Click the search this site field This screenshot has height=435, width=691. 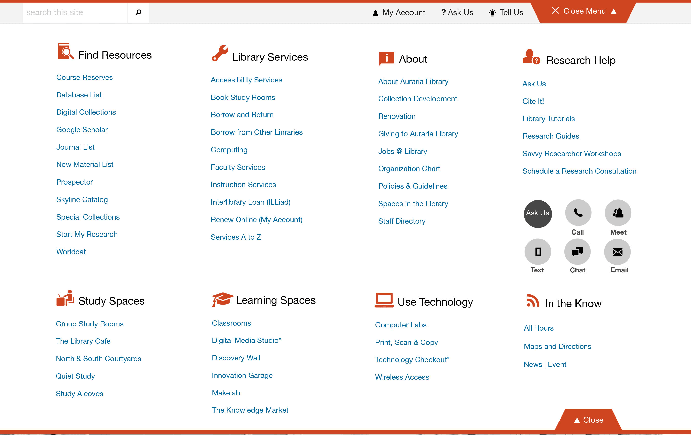pos(75,13)
